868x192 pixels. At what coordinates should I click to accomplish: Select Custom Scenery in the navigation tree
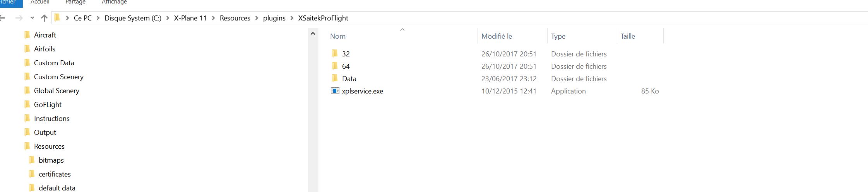[58, 76]
